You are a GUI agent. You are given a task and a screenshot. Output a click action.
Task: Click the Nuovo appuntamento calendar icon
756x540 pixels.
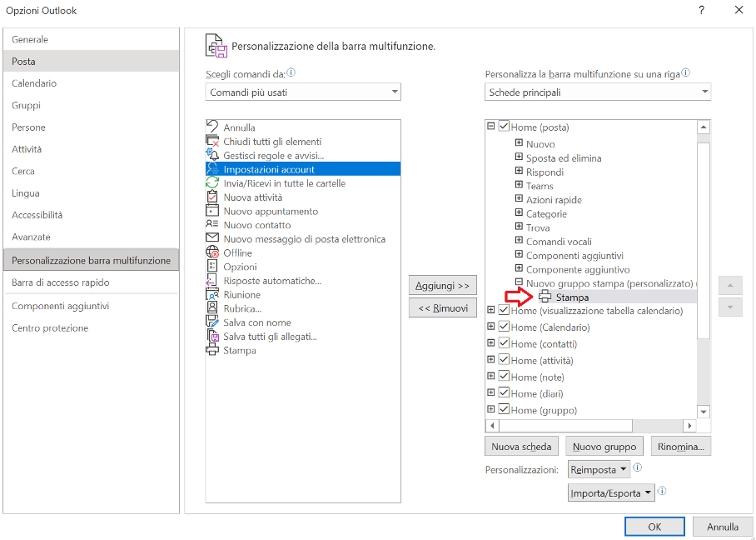pos(212,211)
